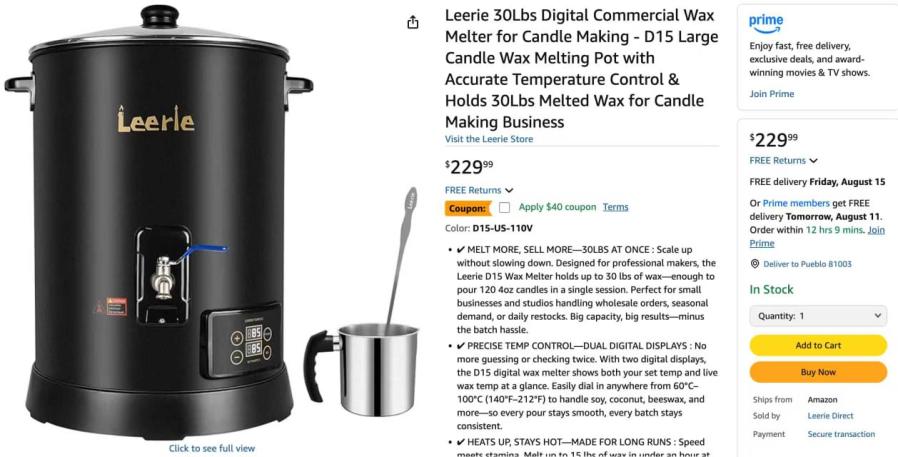Screen dimensions: 898x457
Task: Open the Quantity dropdown
Action: tap(818, 316)
